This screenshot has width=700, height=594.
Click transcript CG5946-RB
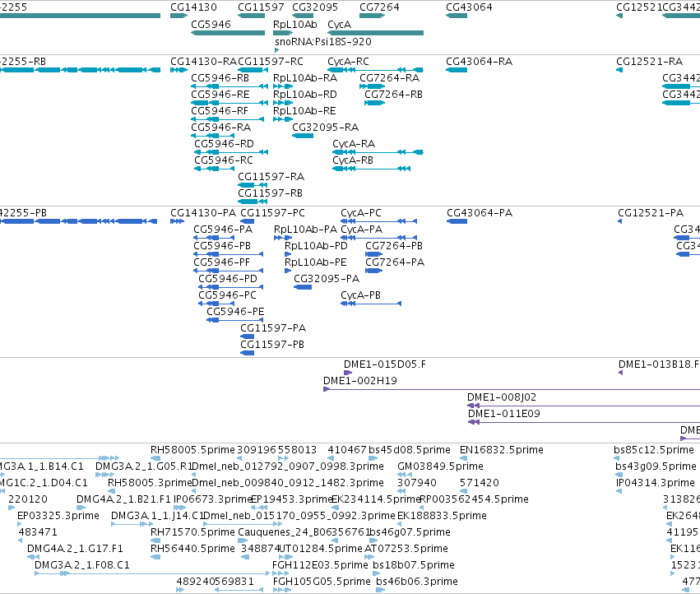click(x=220, y=77)
